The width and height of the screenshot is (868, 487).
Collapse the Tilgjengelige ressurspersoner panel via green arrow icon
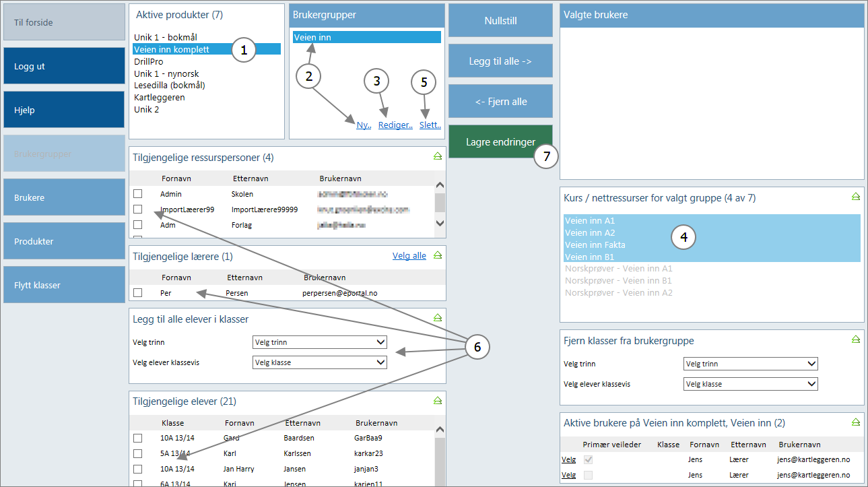point(437,156)
